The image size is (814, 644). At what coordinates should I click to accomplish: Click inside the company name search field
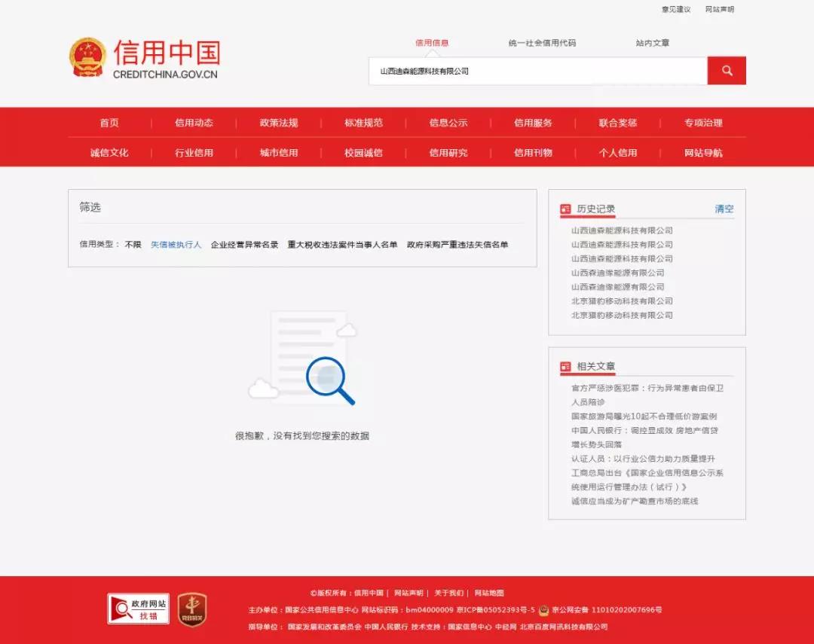pyautogui.click(x=528, y=70)
